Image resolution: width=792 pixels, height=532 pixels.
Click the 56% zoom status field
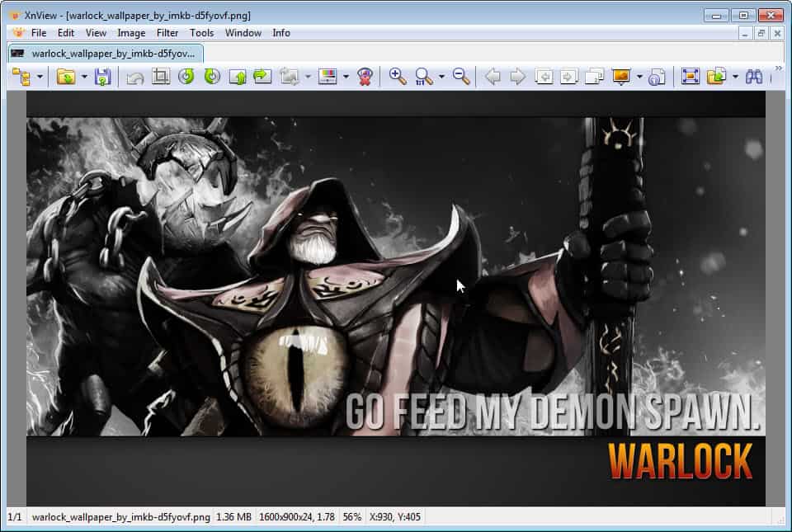pyautogui.click(x=352, y=517)
